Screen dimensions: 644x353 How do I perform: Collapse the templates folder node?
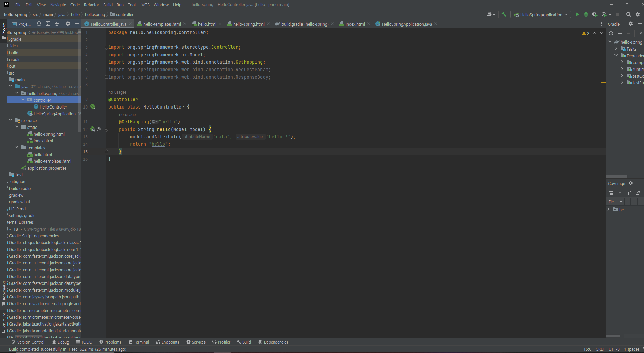click(17, 147)
